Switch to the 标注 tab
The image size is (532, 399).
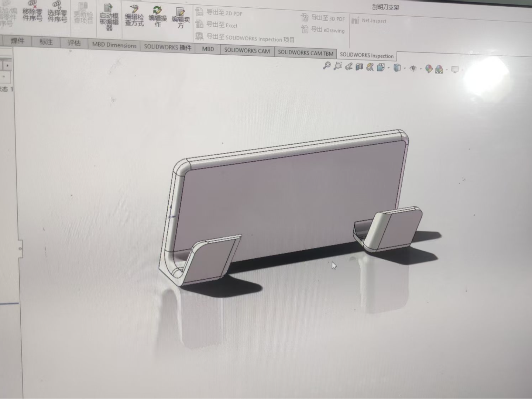pos(46,42)
